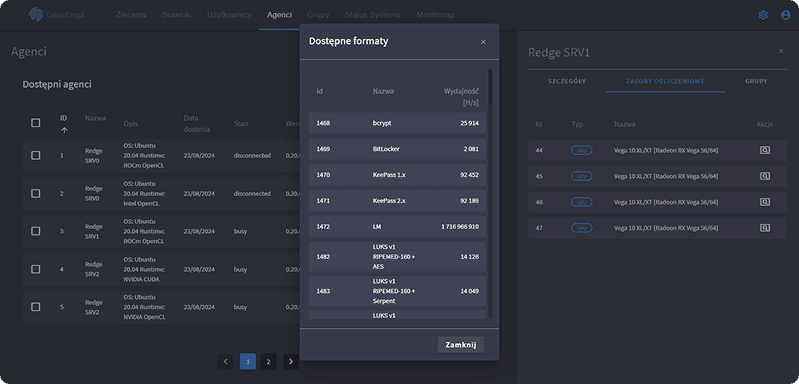Click performance value 1 716 966 910
The height and width of the screenshot is (384, 799).
pyautogui.click(x=460, y=227)
